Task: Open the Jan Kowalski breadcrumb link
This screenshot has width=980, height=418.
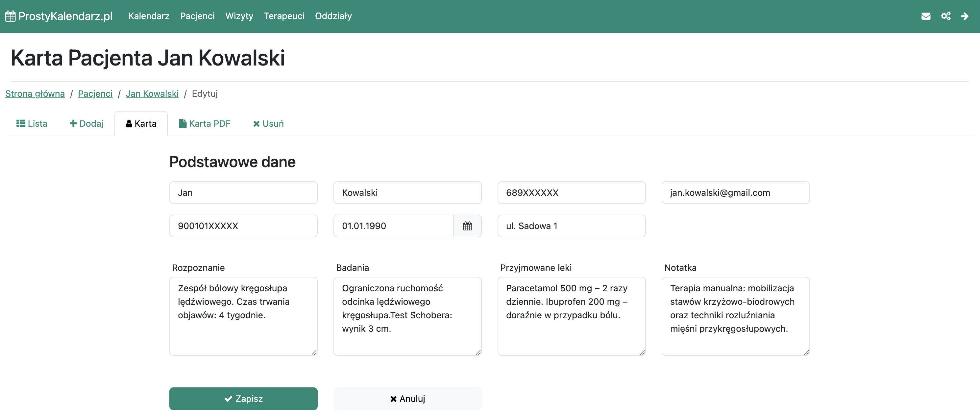Action: pyautogui.click(x=152, y=94)
